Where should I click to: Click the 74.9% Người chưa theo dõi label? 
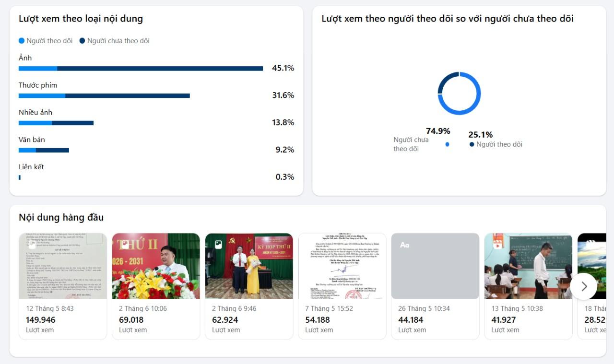point(422,140)
